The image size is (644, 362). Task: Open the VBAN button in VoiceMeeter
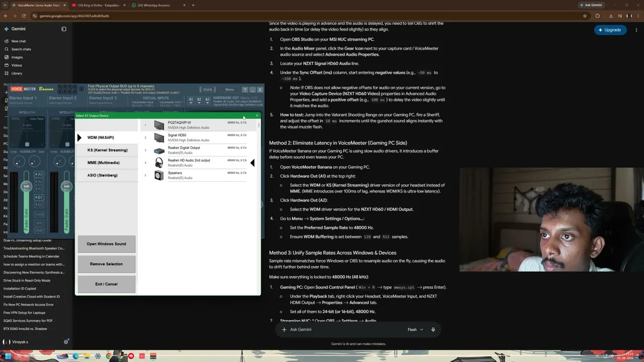tap(207, 89)
